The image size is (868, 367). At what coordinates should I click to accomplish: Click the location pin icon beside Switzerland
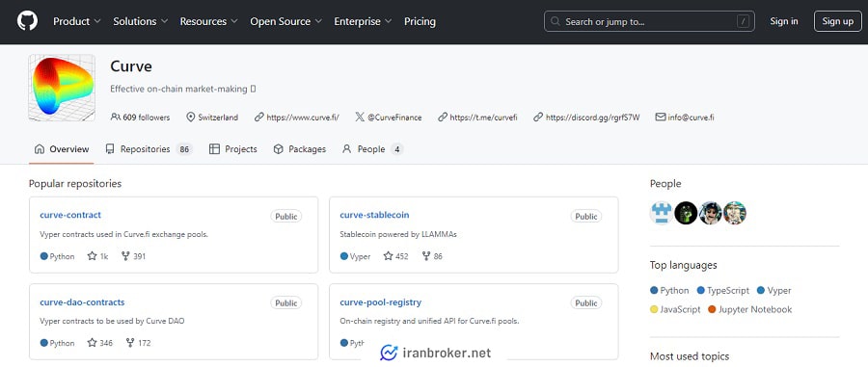[x=191, y=118]
